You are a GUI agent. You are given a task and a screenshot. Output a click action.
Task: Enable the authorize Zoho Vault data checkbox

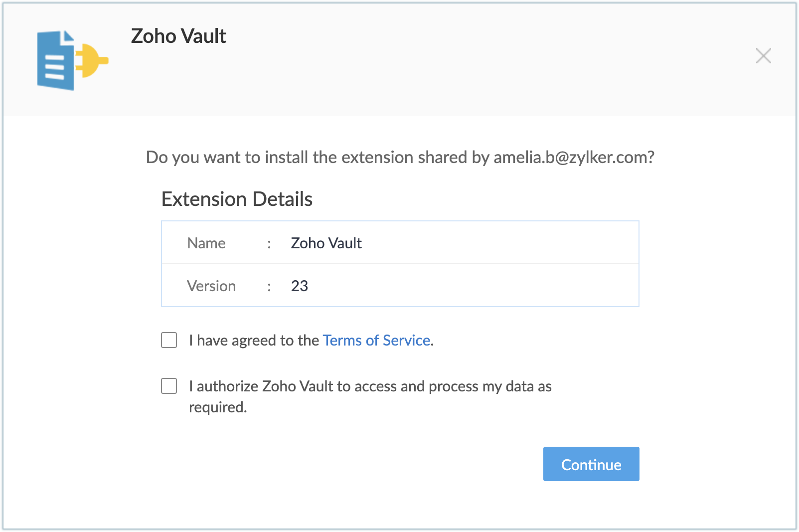169,386
